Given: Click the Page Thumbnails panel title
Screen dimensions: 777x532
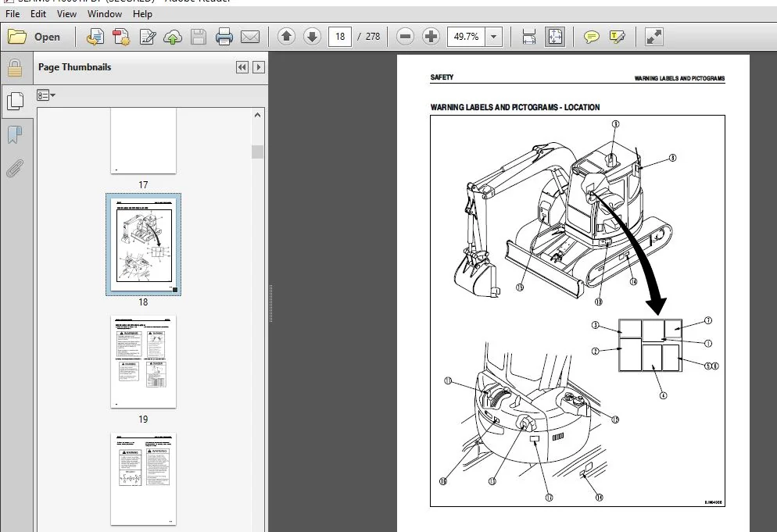Looking at the screenshot, I should [75, 67].
